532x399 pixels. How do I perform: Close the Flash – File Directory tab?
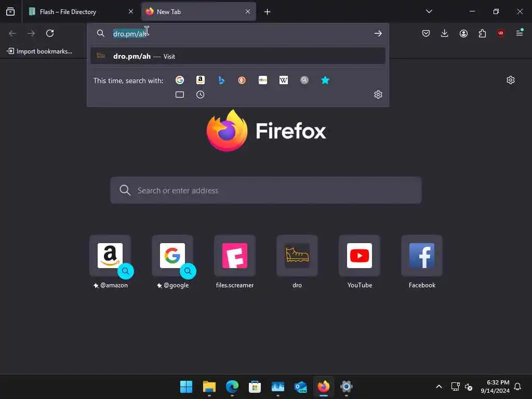point(131,11)
